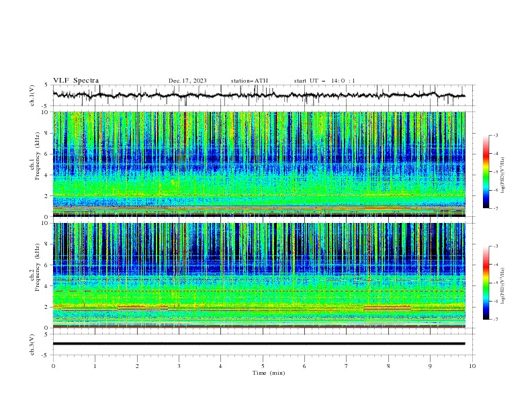Click the lower colorbar 'log(PSD)(V²/Hz)' label
The image size is (532, 411).
coord(503,286)
